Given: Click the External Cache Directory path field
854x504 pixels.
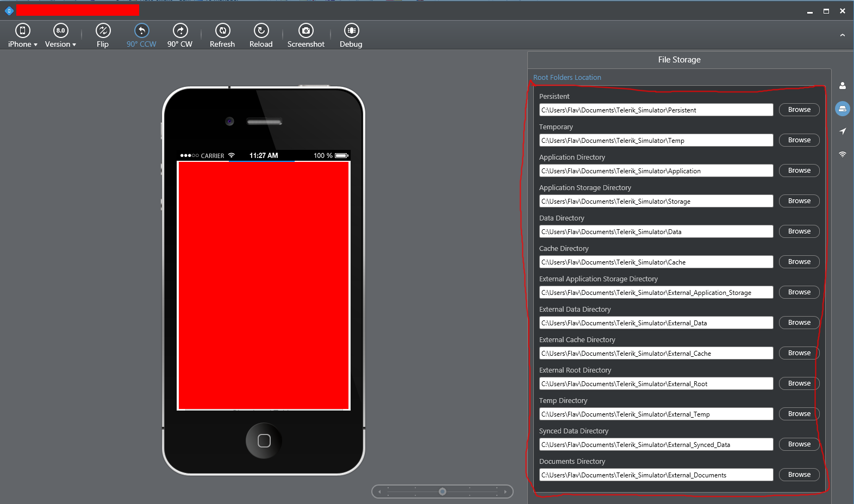Looking at the screenshot, I should tap(656, 353).
